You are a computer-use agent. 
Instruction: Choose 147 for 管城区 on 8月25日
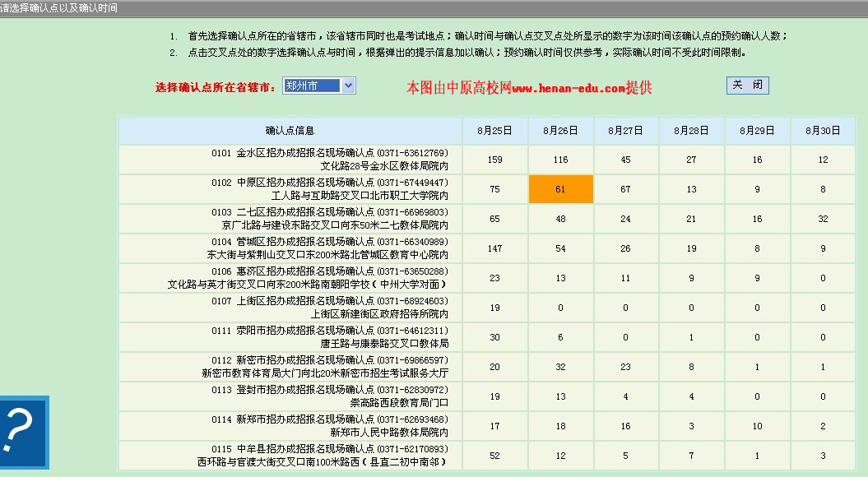coord(494,248)
